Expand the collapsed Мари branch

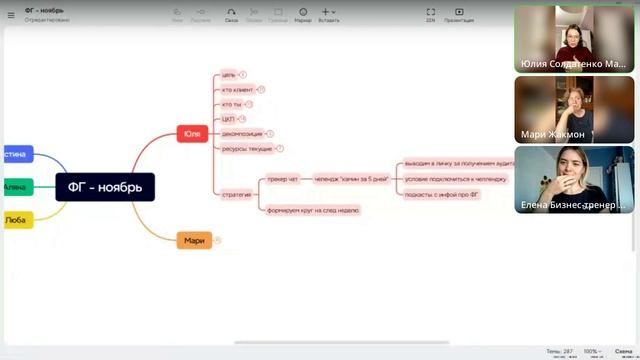[x=218, y=240]
